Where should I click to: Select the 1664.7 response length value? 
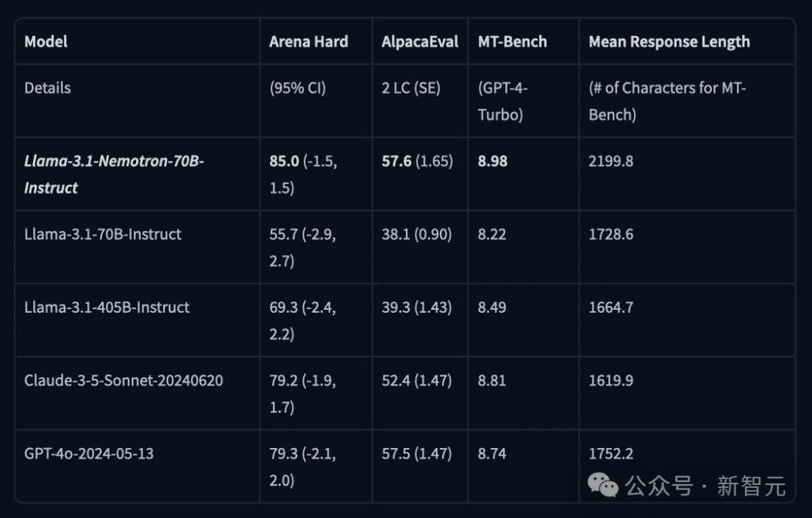pyautogui.click(x=611, y=307)
